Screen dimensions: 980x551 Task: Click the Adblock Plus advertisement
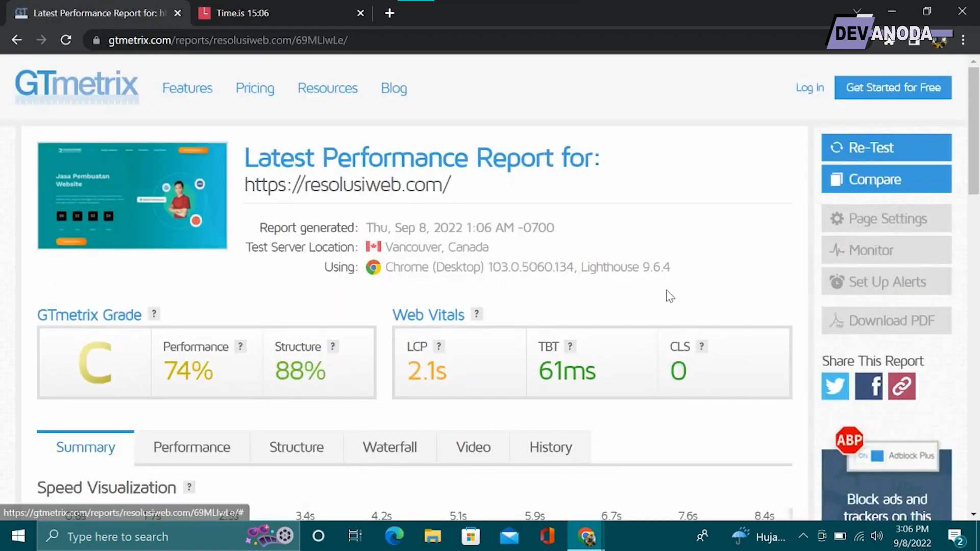click(x=887, y=474)
